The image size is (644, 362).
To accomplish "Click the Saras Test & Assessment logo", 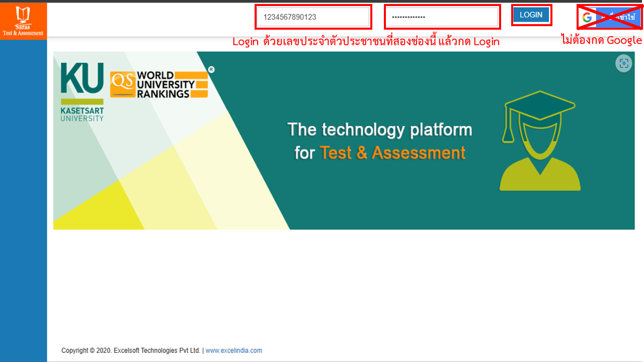I will point(23,20).
